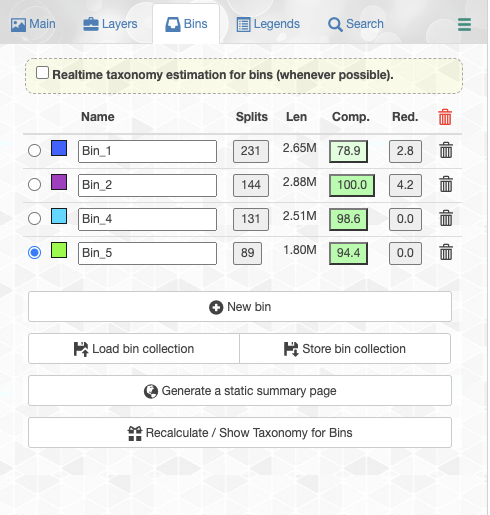Click the red delete-all-bins trash icon
Viewport: 490px width, 515px height.
pyautogui.click(x=445, y=117)
